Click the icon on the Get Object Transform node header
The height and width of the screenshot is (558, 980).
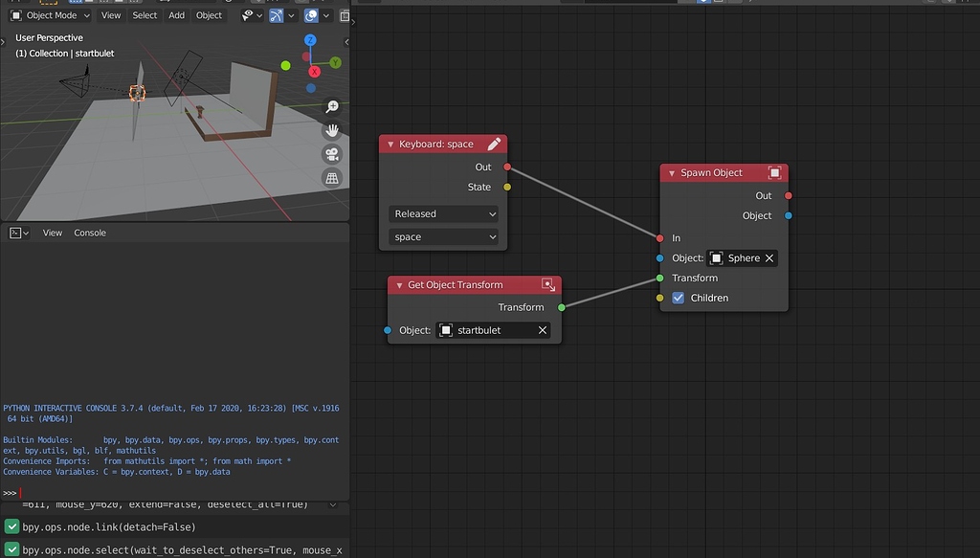tap(547, 284)
